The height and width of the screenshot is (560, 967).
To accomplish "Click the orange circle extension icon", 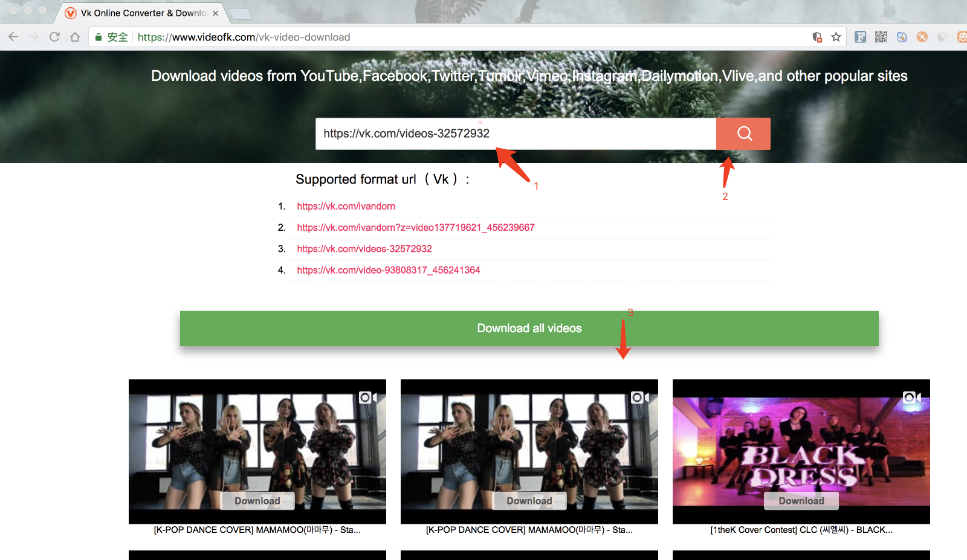I will pos(922,37).
